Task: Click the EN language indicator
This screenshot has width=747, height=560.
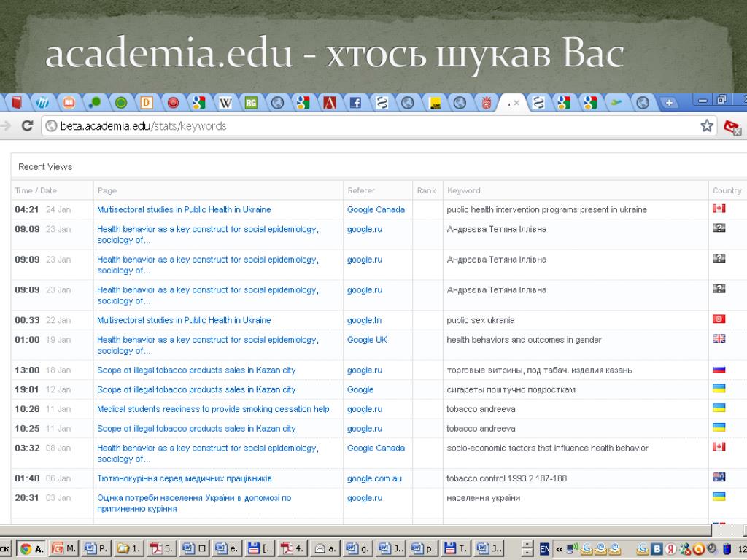Action: coord(544,549)
